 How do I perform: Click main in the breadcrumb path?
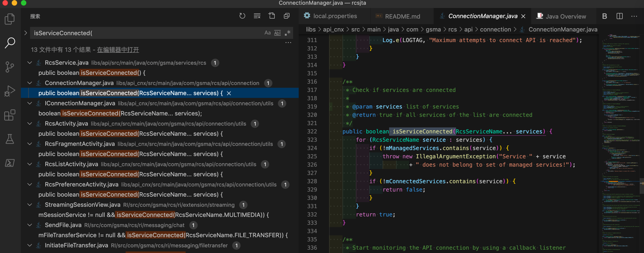pos(374,30)
